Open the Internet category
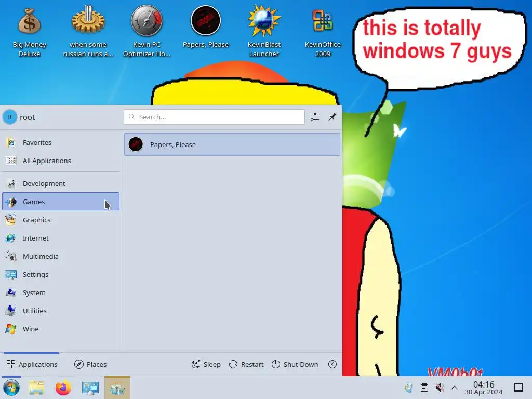 [61, 238]
